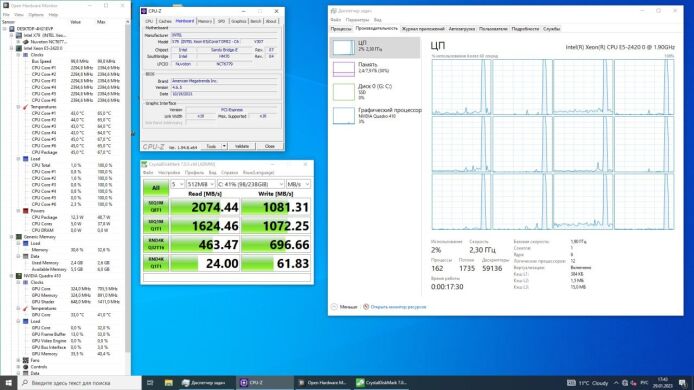Image resolution: width=694 pixels, height=390 pixels.
Task: Expand the Controls group under NVIDIA Quadro
Action: 19,367
